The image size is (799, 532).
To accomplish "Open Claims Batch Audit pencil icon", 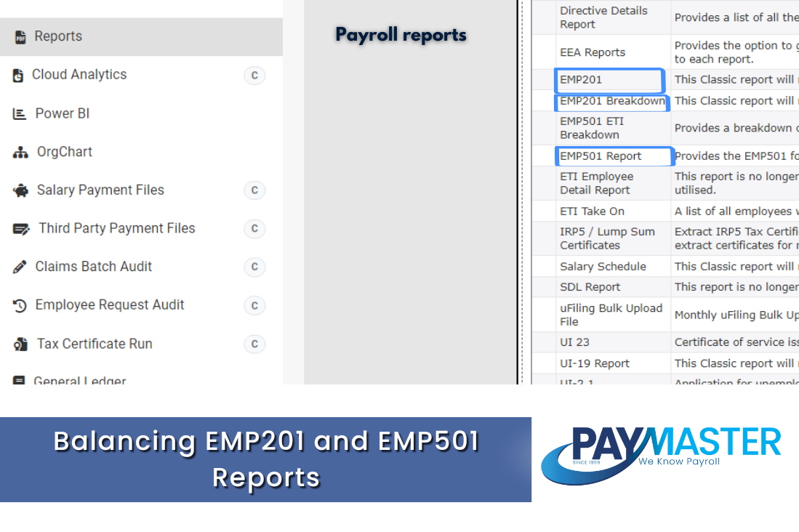I will point(19,267).
